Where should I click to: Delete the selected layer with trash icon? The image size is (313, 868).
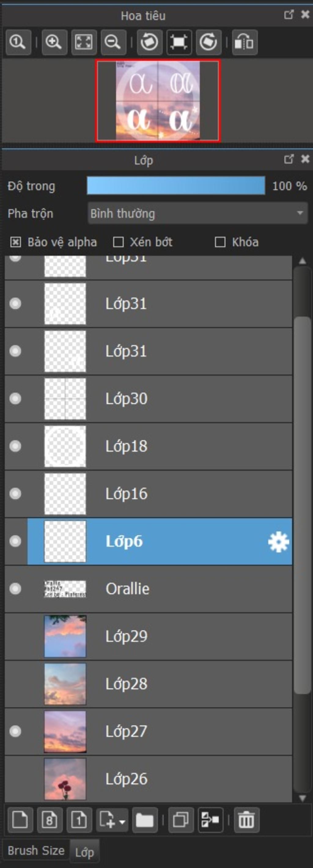click(x=247, y=820)
